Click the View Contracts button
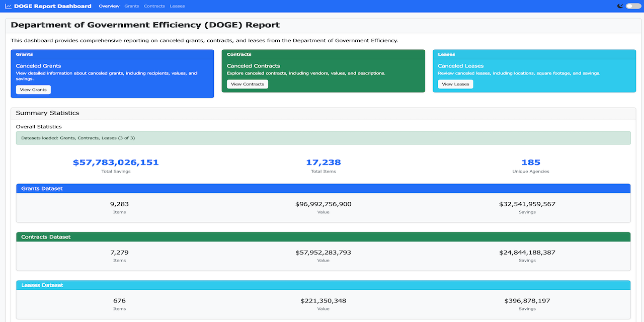 click(x=247, y=84)
